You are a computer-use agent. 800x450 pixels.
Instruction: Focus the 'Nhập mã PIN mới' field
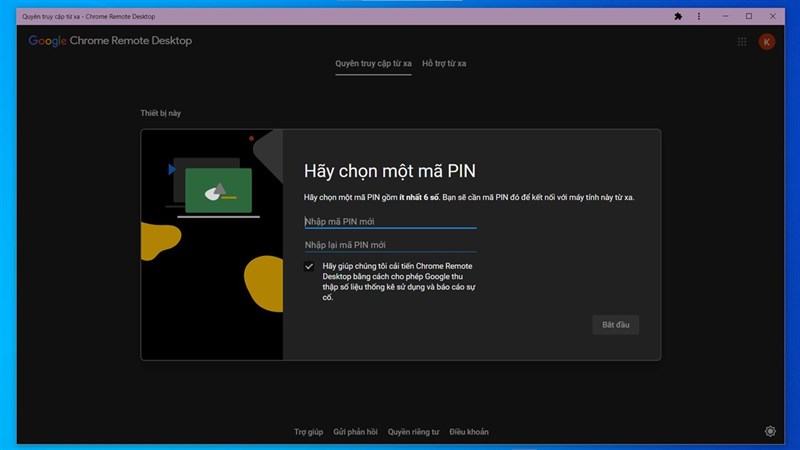(x=390, y=221)
